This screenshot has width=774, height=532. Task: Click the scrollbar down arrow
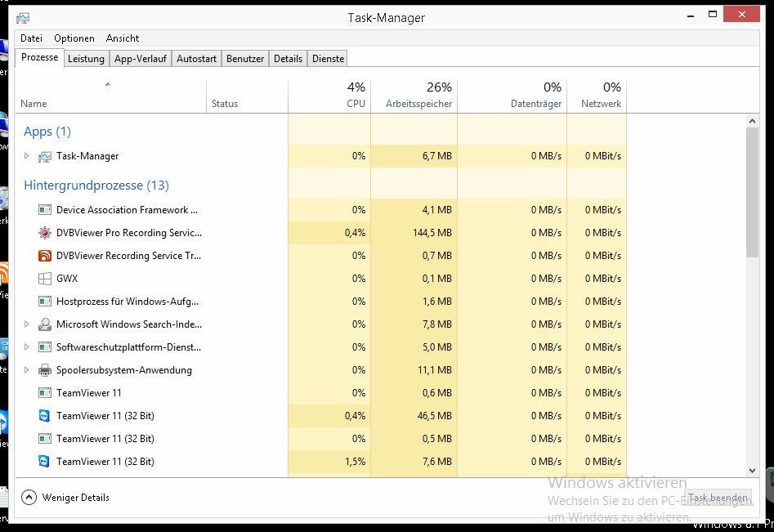click(752, 471)
